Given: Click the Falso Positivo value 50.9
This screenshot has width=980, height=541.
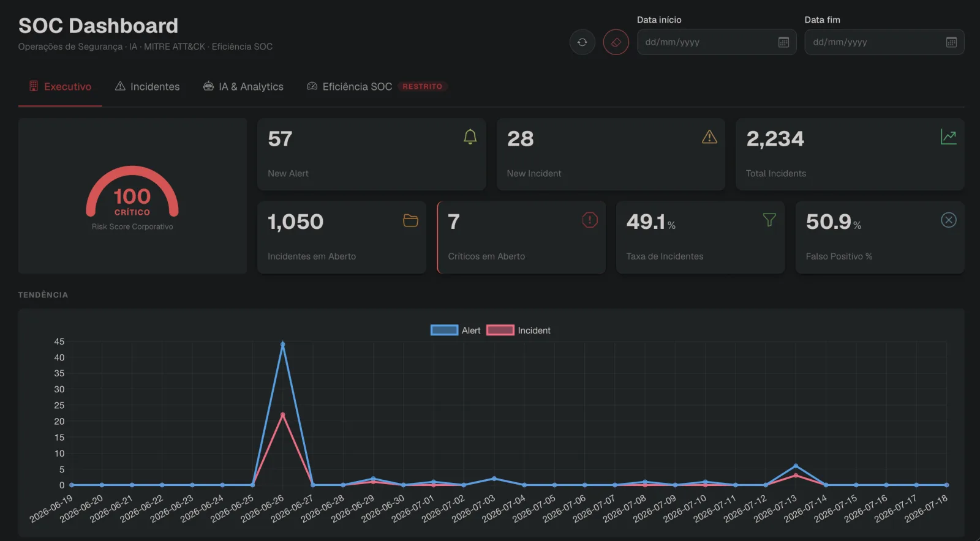Looking at the screenshot, I should click(x=829, y=222).
